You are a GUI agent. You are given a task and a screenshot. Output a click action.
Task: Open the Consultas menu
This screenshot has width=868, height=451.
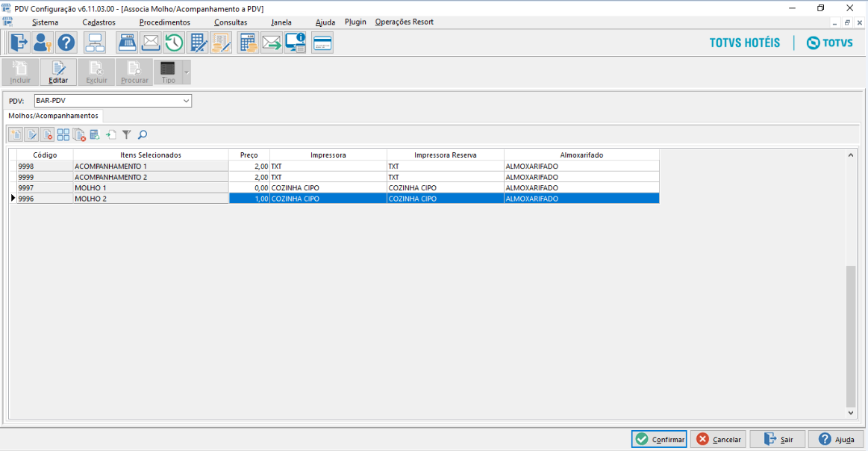231,22
